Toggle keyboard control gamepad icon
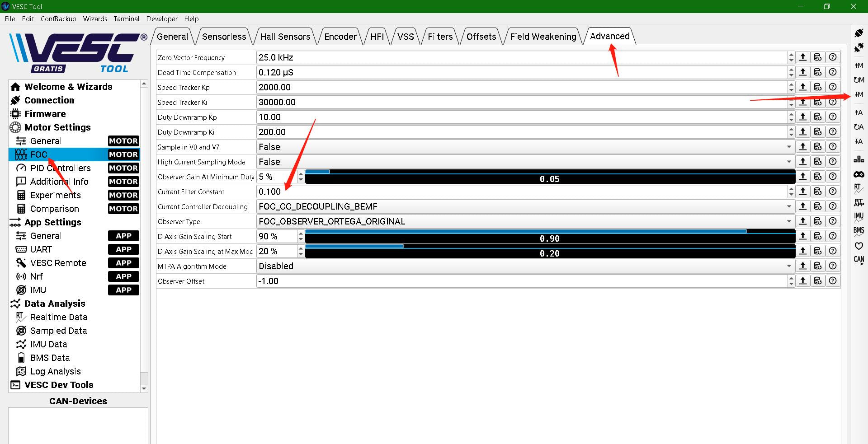Viewport: 868px width, 444px height. (859, 174)
